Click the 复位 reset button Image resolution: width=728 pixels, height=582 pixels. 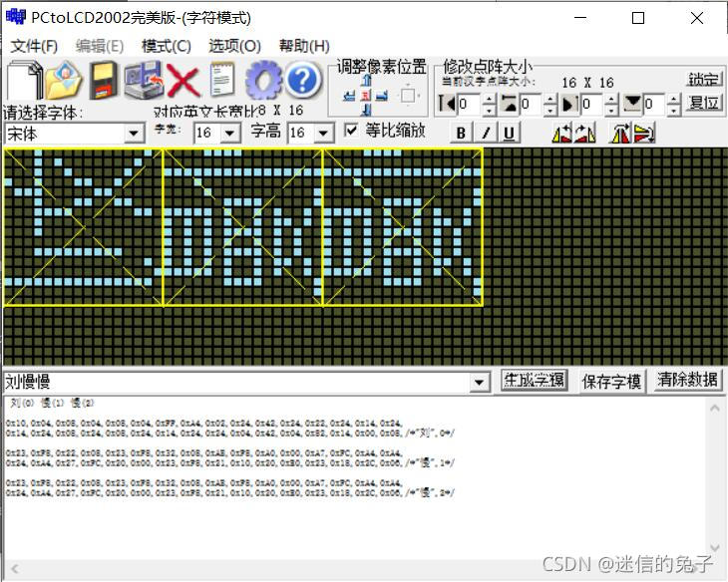[704, 103]
